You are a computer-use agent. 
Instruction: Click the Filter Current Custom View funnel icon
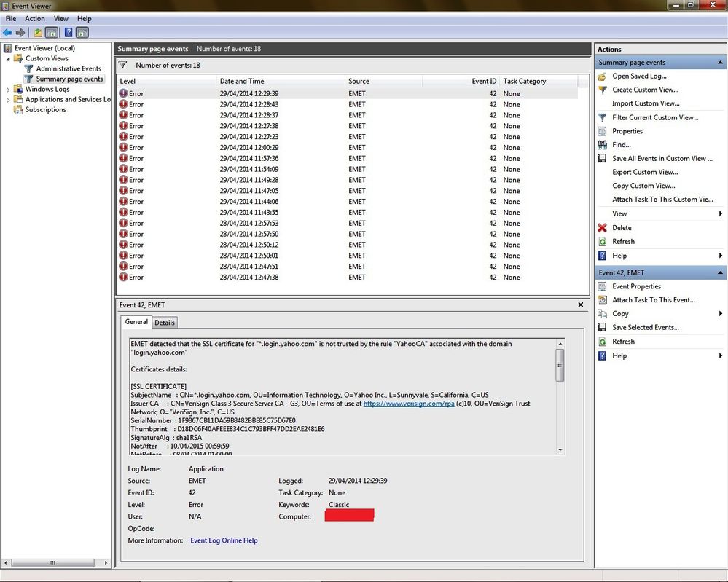click(x=602, y=117)
